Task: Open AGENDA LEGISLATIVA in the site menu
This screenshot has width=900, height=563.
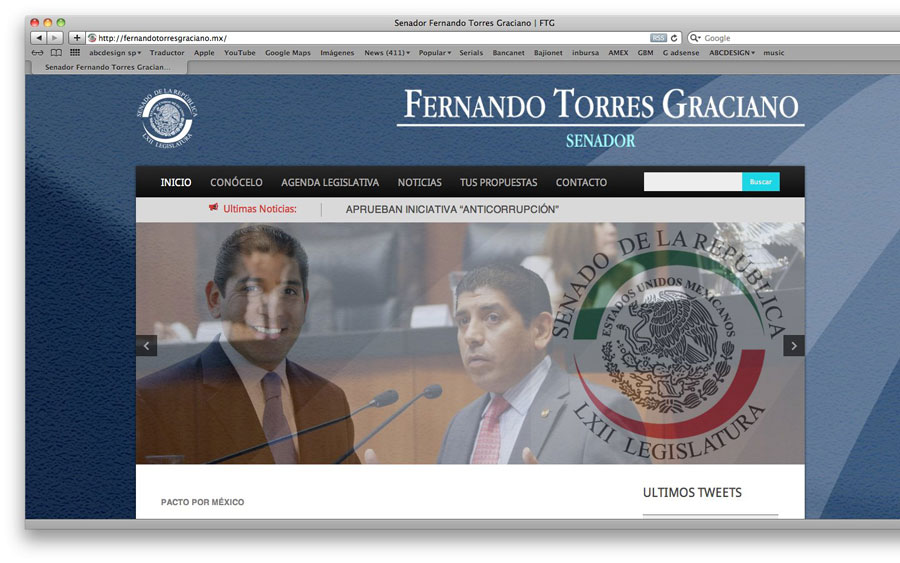Action: 330,183
